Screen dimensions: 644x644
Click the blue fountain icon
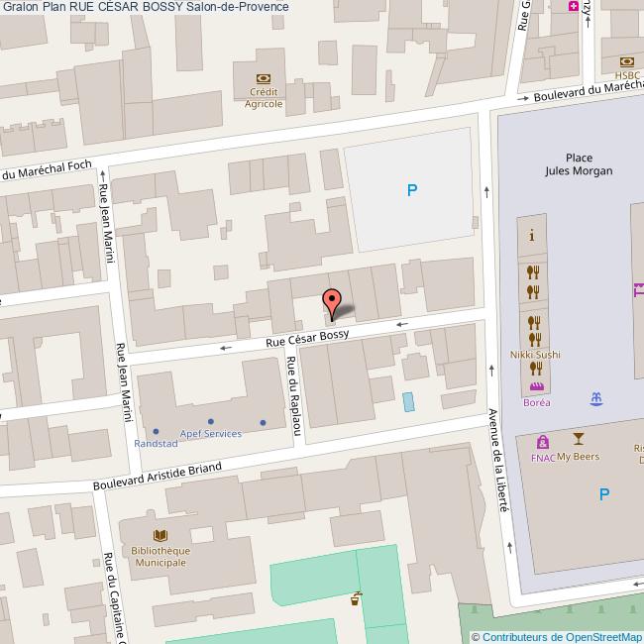point(595,398)
